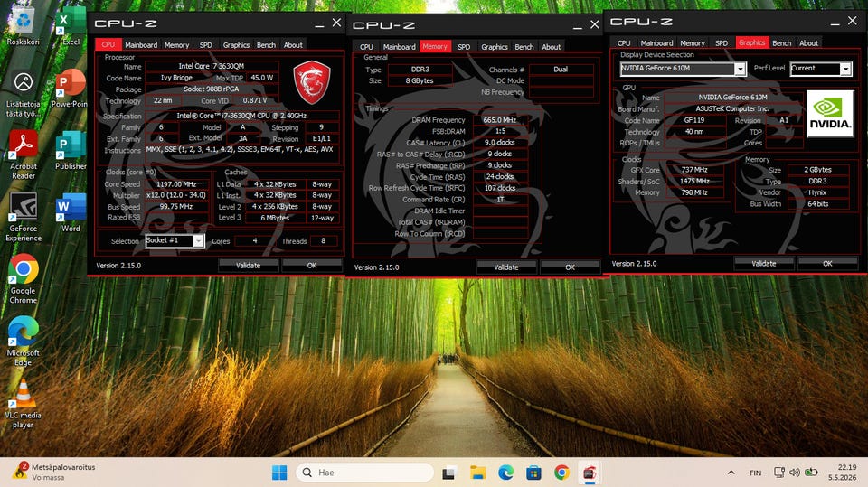Switch to Bench tab in left CPU-Z window
The height and width of the screenshot is (487, 868).
[266, 45]
